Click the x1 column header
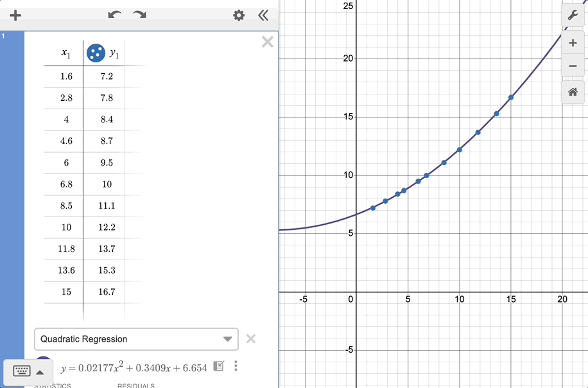The width and height of the screenshot is (588, 388). click(66, 54)
